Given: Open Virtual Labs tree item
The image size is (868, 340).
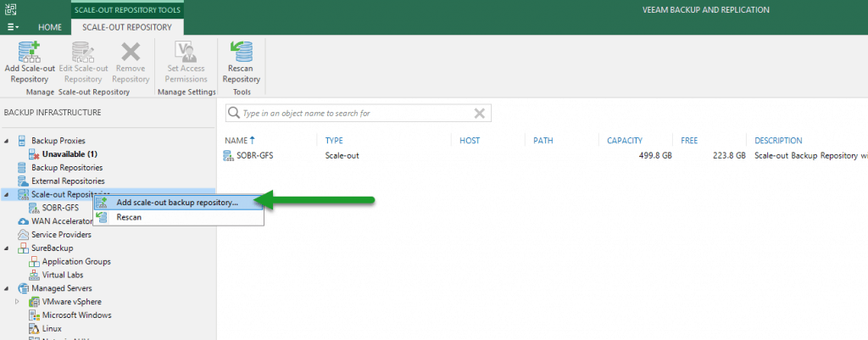Looking at the screenshot, I should [x=63, y=275].
